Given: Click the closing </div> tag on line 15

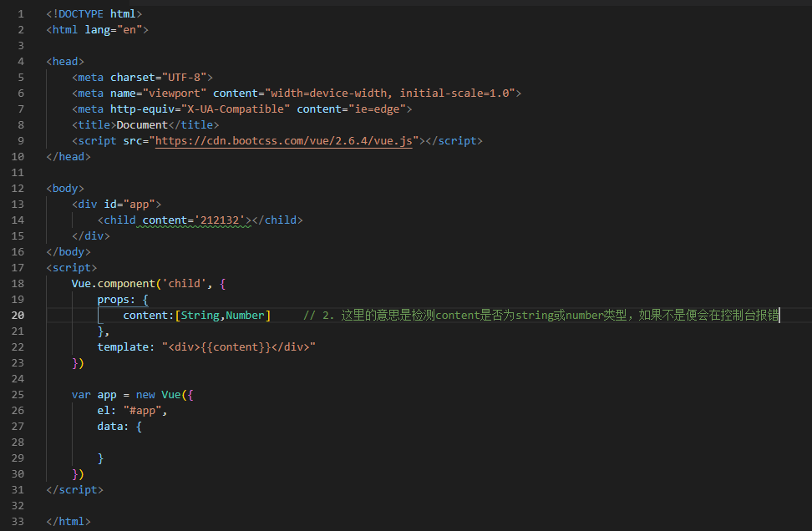Looking at the screenshot, I should (x=90, y=236).
